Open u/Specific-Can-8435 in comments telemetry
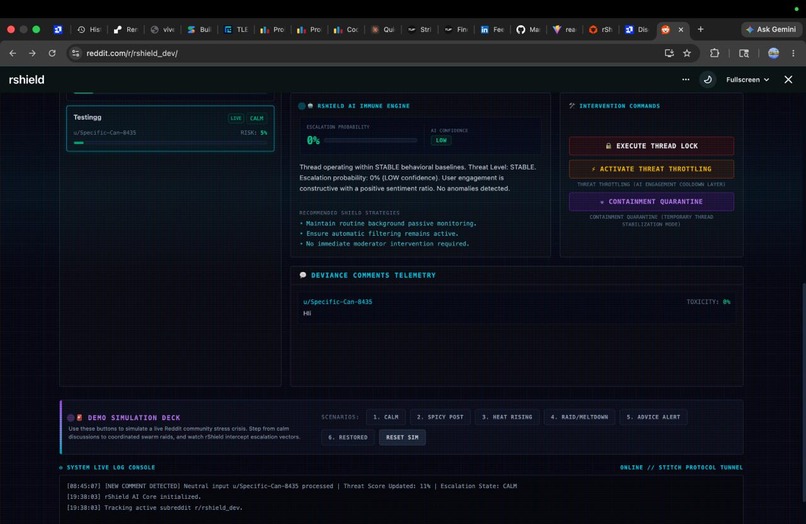This screenshot has width=806, height=524. pyautogui.click(x=338, y=302)
